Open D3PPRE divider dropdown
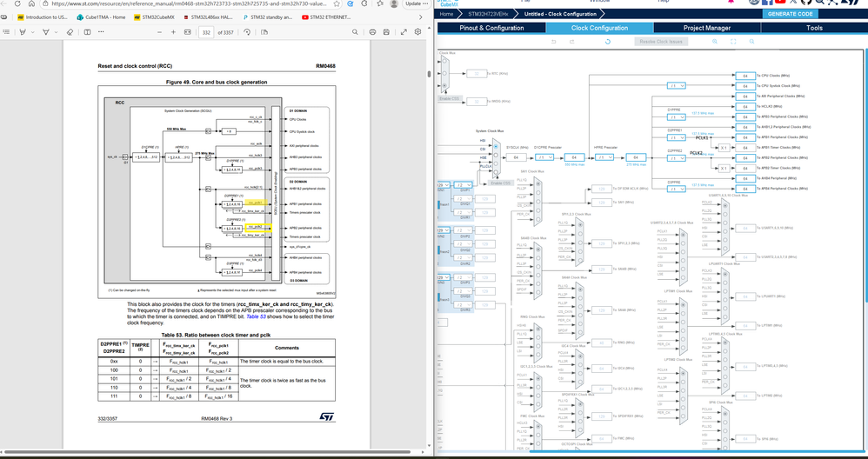The image size is (868, 459). [677, 190]
